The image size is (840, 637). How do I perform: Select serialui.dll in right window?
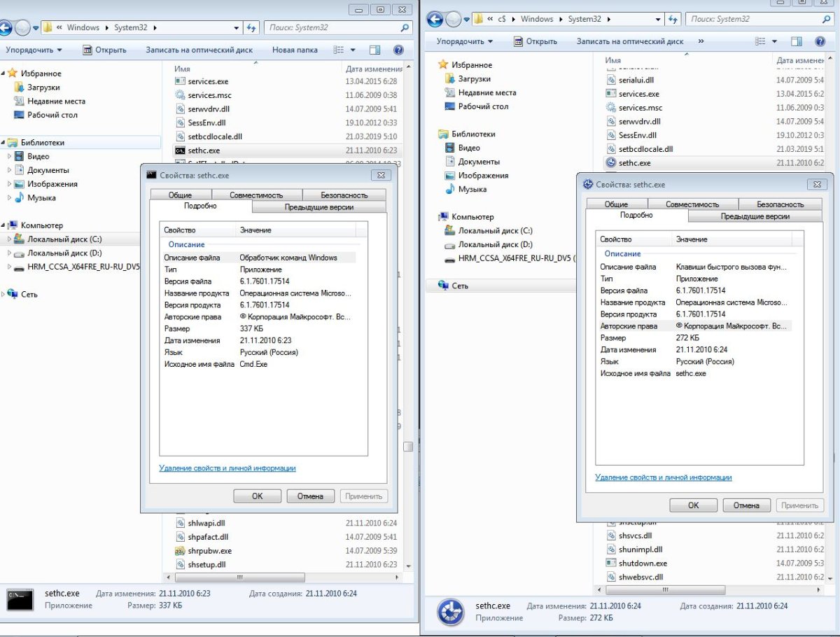636,80
